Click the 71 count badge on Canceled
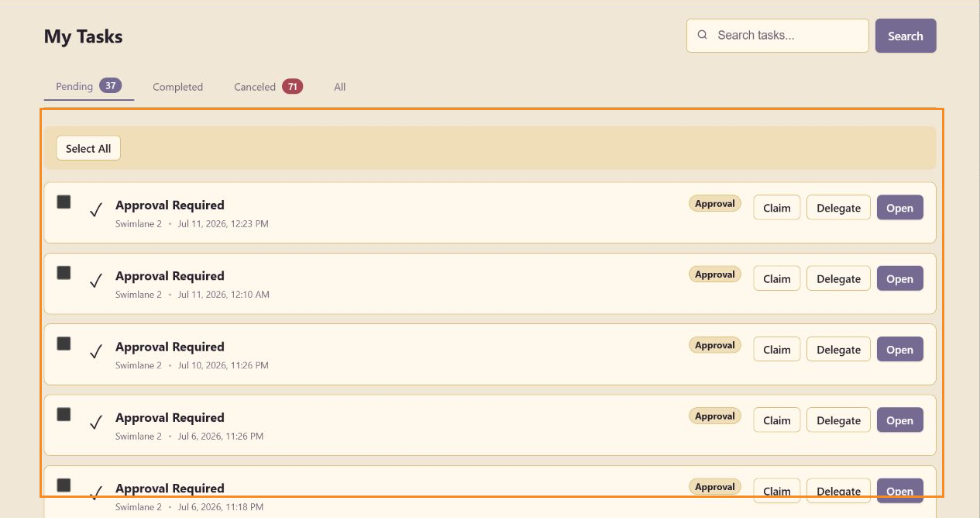980x518 pixels. (293, 86)
